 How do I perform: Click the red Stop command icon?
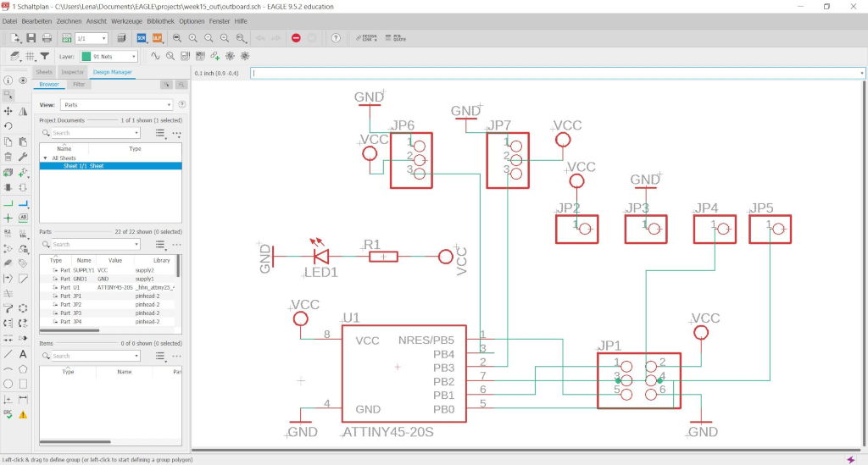296,38
